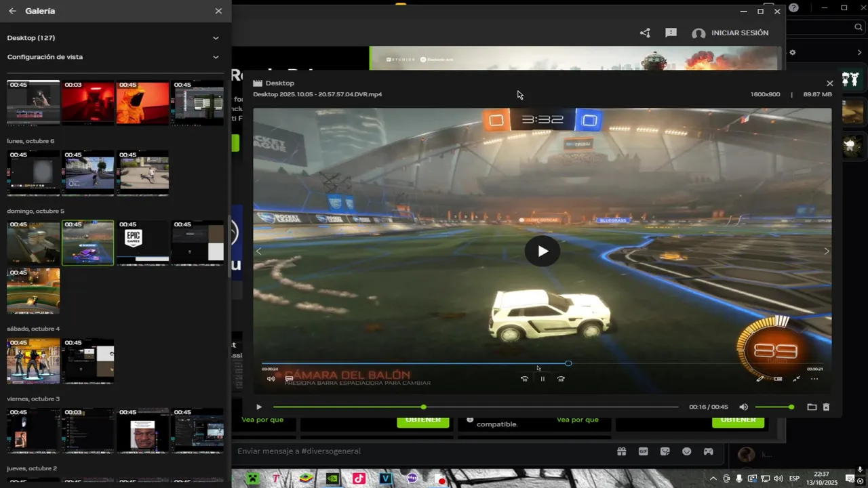Open the Discord sticker picker icon
Image resolution: width=868 pixels, height=488 pixels.
[665, 451]
